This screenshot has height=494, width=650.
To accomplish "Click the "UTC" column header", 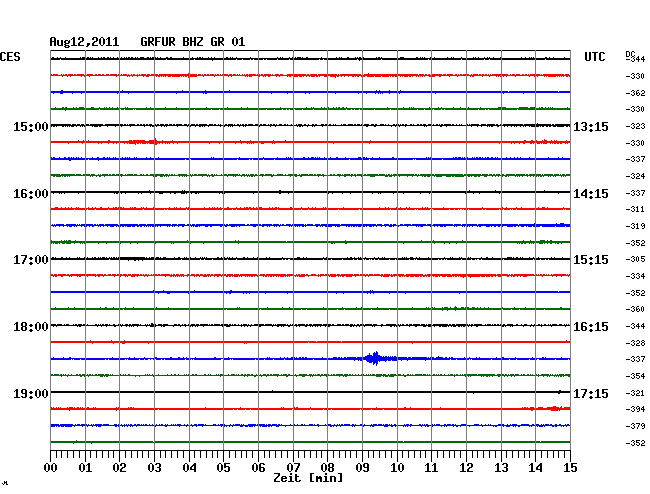I will pyautogui.click(x=595, y=57).
